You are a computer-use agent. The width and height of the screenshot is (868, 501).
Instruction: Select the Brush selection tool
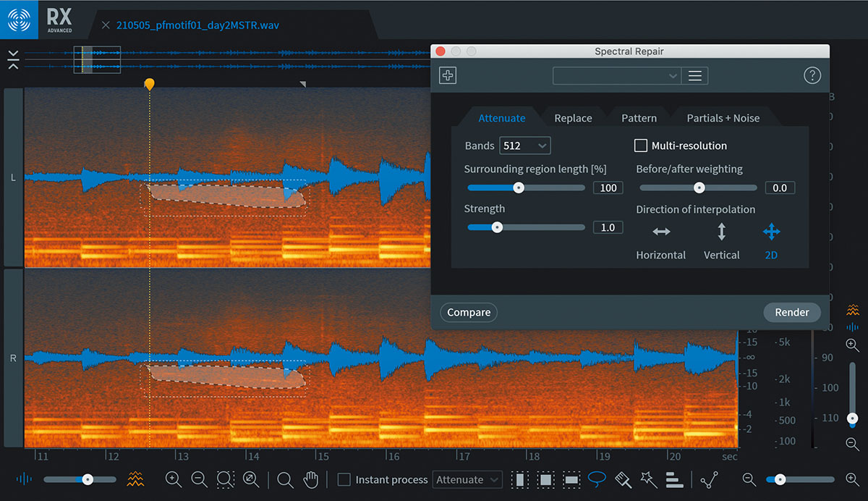coord(623,479)
